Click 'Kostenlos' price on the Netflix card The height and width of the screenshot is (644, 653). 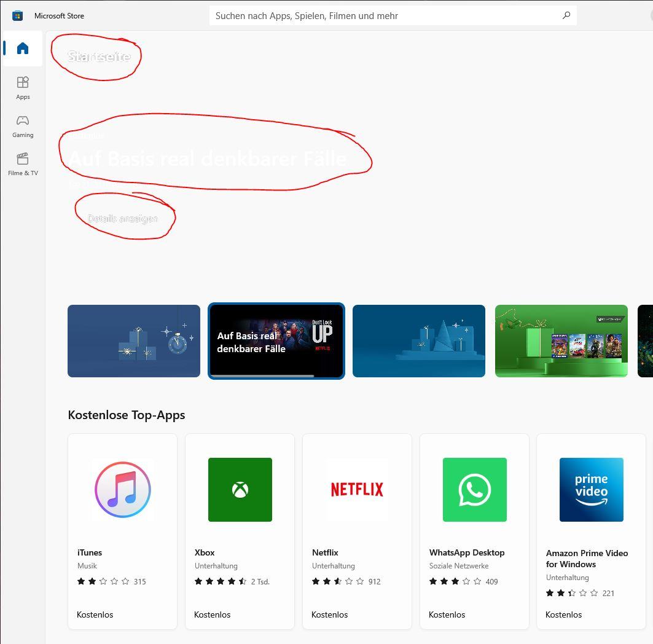point(329,615)
